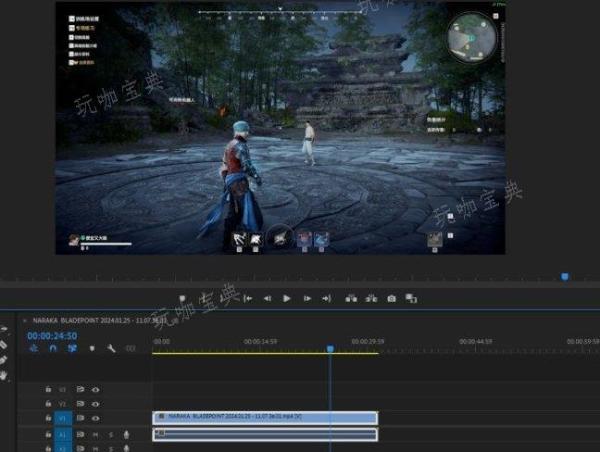Toggle lock on track A1

(x=48, y=434)
